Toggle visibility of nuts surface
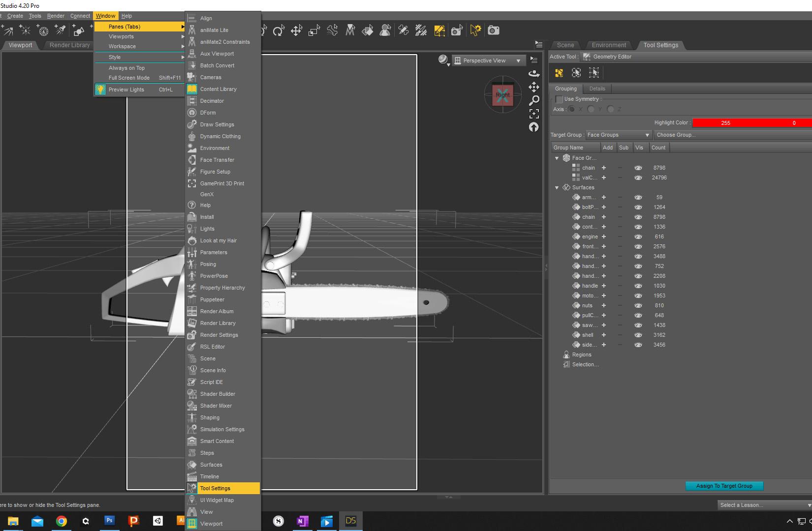Viewport: 812px width, 531px height. coord(638,305)
